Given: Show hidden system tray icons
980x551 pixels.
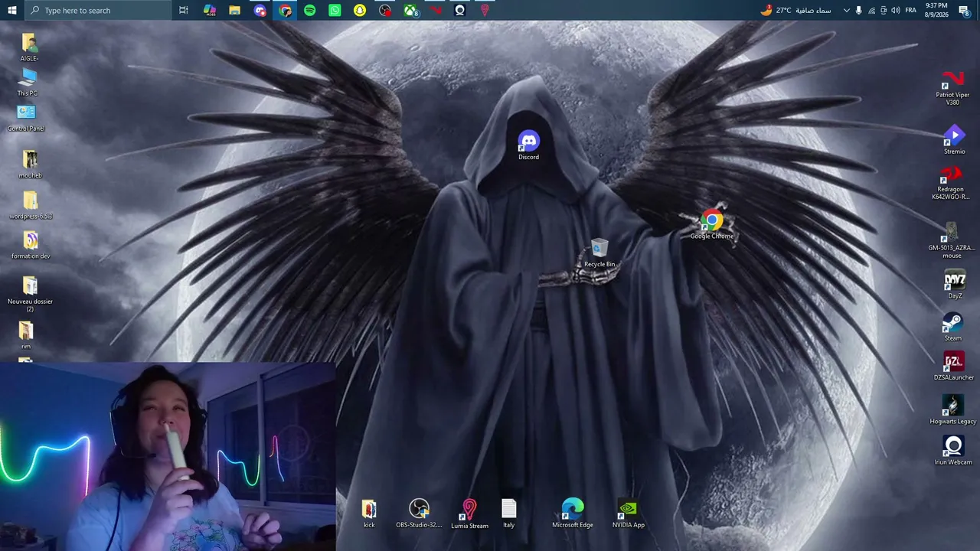Looking at the screenshot, I should pos(846,10).
